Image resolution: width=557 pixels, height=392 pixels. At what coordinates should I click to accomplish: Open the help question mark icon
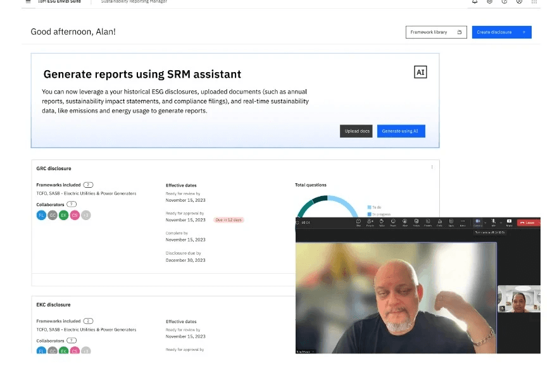504,1
